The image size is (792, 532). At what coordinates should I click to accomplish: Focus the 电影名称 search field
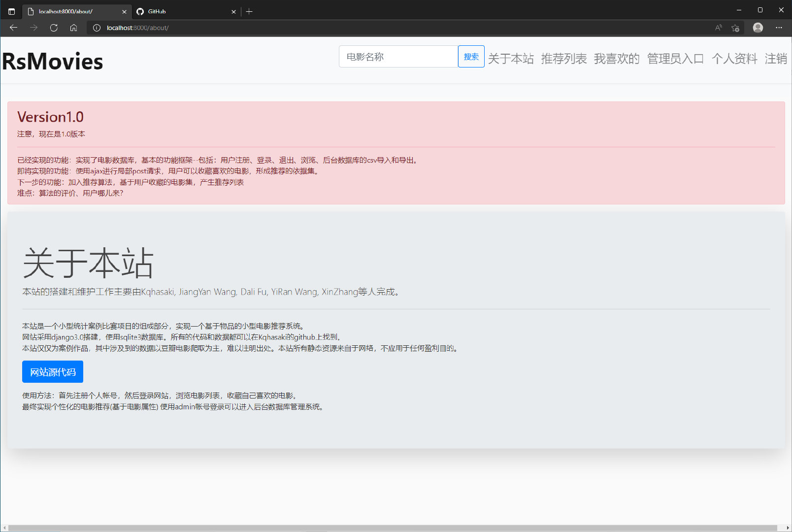[398, 57]
